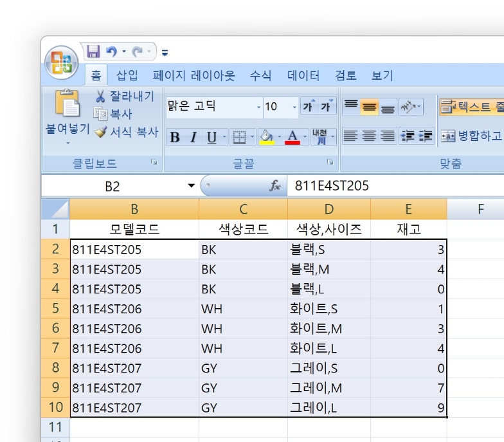The image size is (504, 442).
Task: Increase font size with the larger 가 icon
Action: (308, 106)
